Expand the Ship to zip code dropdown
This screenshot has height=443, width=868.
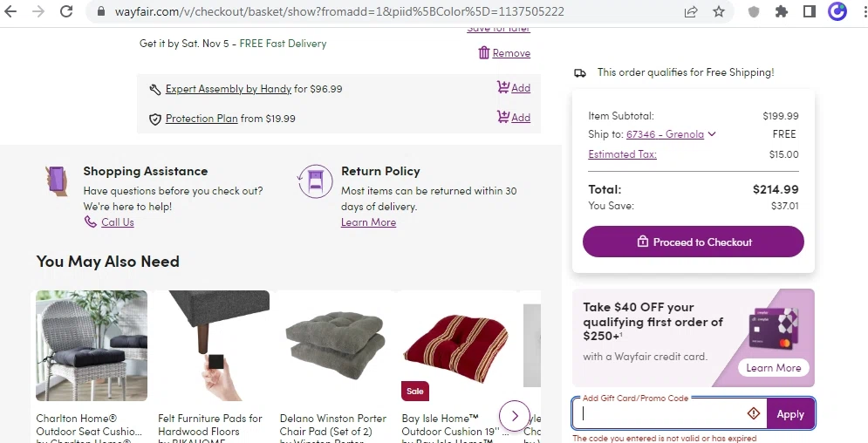point(712,134)
